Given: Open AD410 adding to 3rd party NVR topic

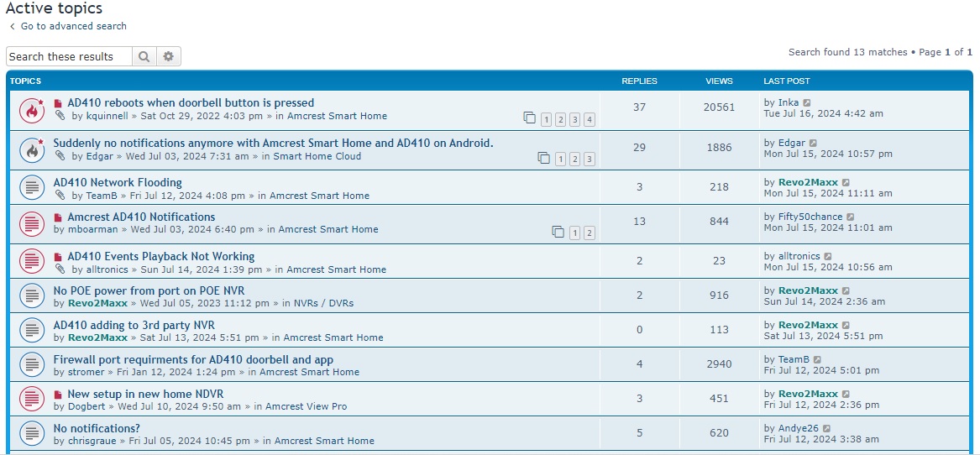Looking at the screenshot, I should point(134,325).
